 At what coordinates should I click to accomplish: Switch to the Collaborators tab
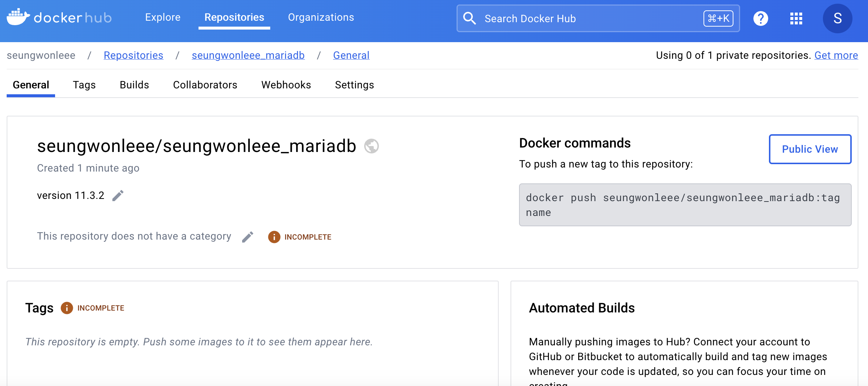[x=205, y=85]
